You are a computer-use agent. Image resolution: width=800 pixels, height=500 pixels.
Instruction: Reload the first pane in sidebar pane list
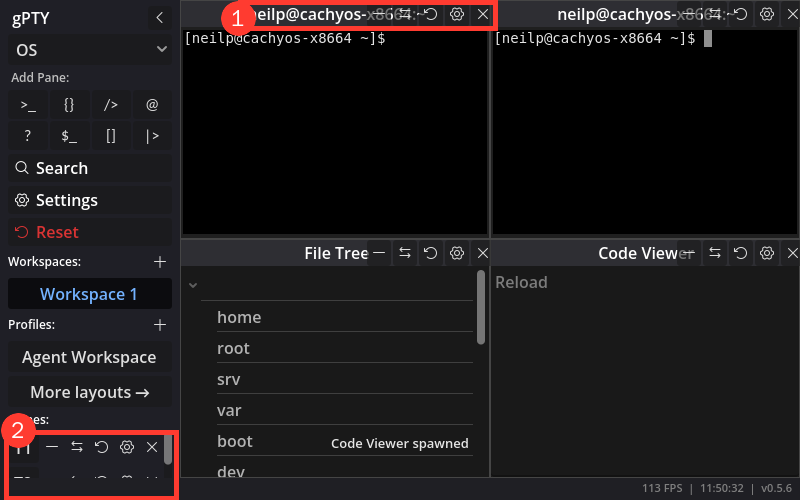tap(102, 447)
